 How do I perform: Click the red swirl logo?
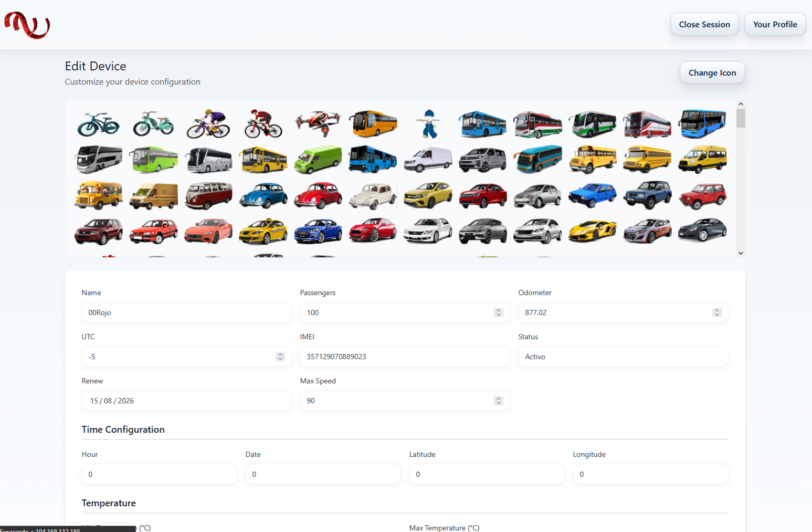click(27, 25)
